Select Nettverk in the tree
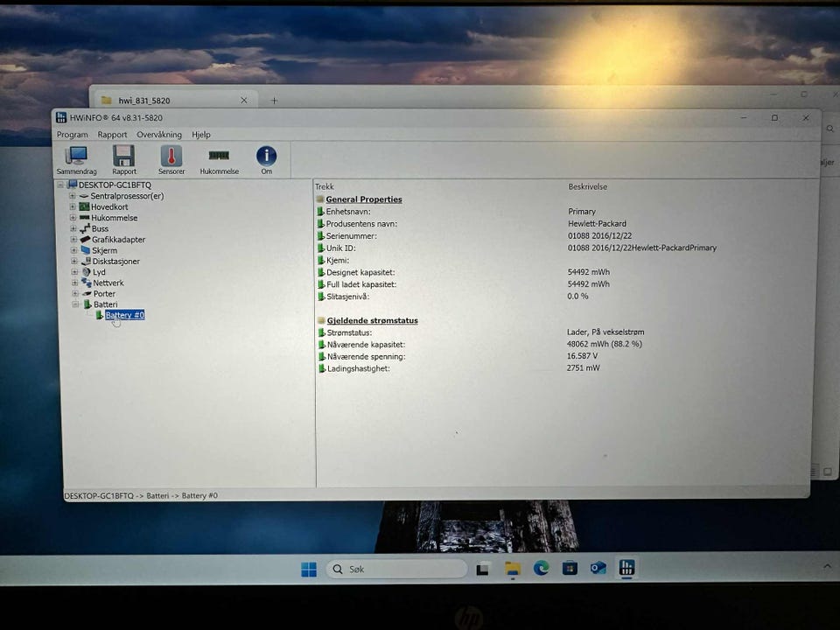 pos(108,283)
